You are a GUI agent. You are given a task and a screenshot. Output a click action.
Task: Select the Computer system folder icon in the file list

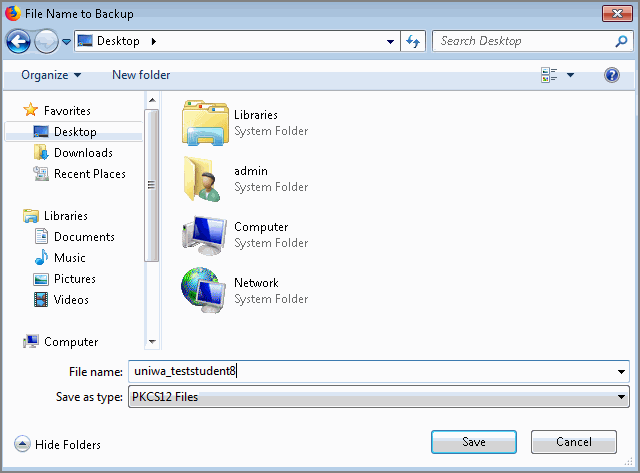(204, 235)
